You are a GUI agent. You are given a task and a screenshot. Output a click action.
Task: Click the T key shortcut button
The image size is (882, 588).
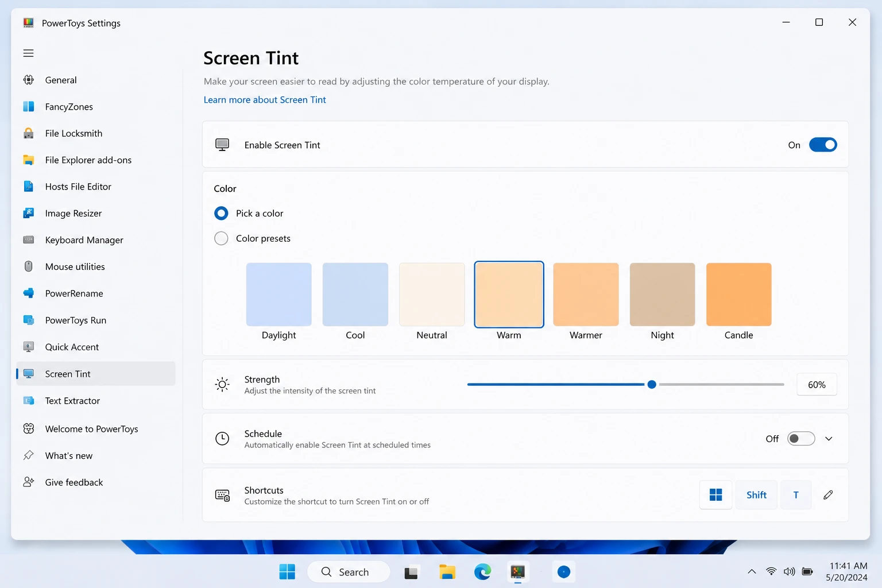(x=796, y=495)
